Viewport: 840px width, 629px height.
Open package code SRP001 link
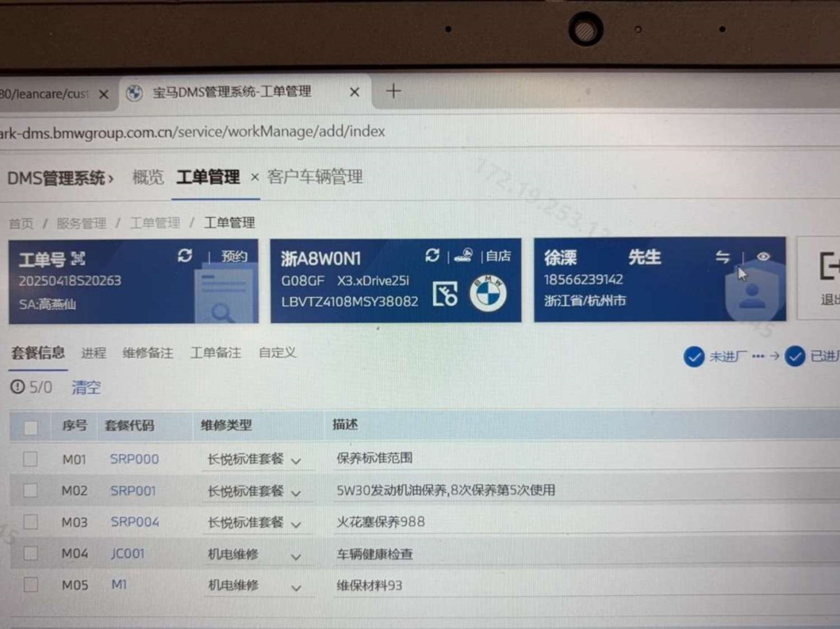click(133, 491)
